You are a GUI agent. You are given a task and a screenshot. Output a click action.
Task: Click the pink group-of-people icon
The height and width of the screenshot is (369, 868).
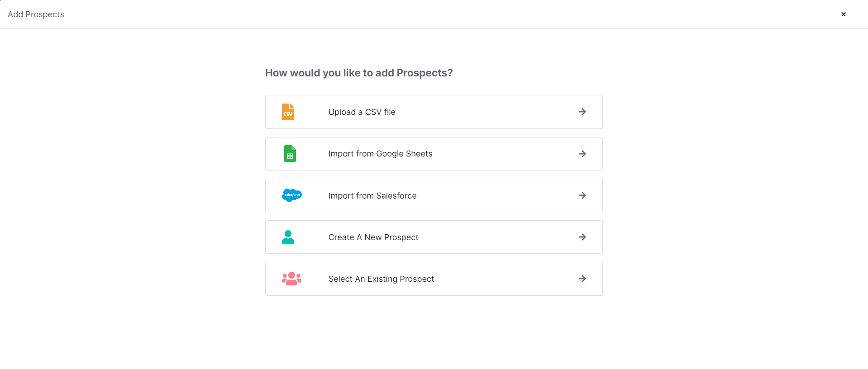coord(291,279)
